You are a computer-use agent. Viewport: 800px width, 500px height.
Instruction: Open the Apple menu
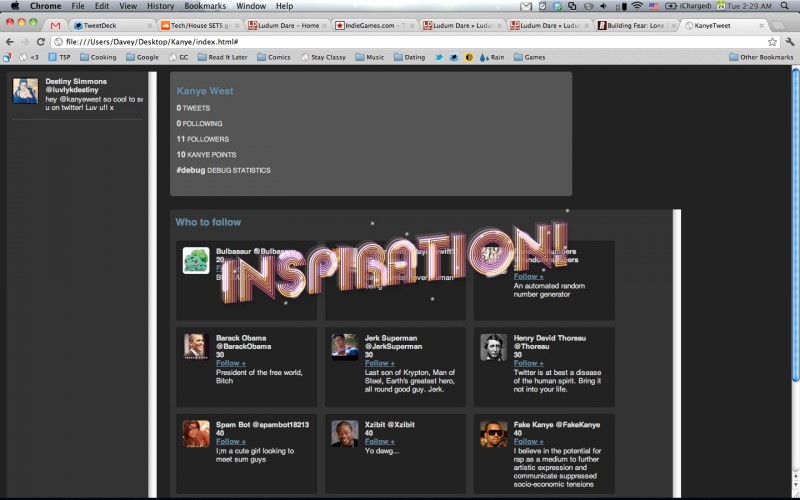click(x=15, y=6)
